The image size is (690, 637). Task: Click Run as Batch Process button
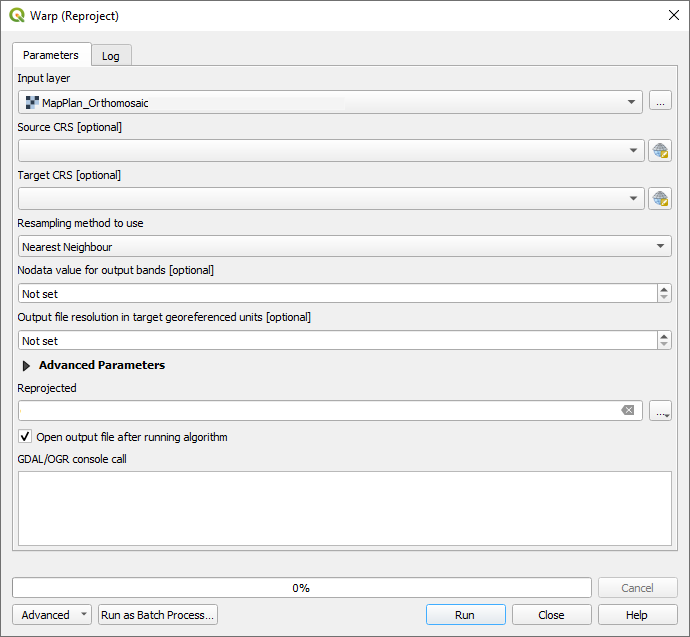[x=158, y=615]
